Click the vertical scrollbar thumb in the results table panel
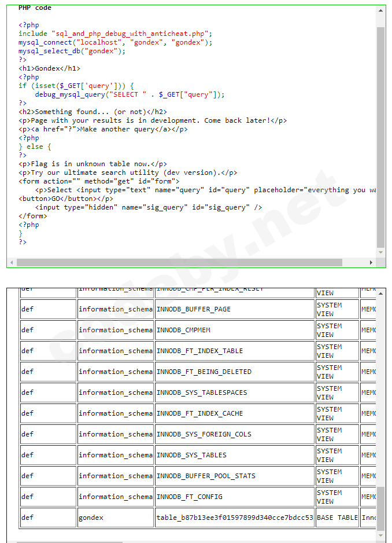Screen dimensions: 392x543 [x=380, y=508]
